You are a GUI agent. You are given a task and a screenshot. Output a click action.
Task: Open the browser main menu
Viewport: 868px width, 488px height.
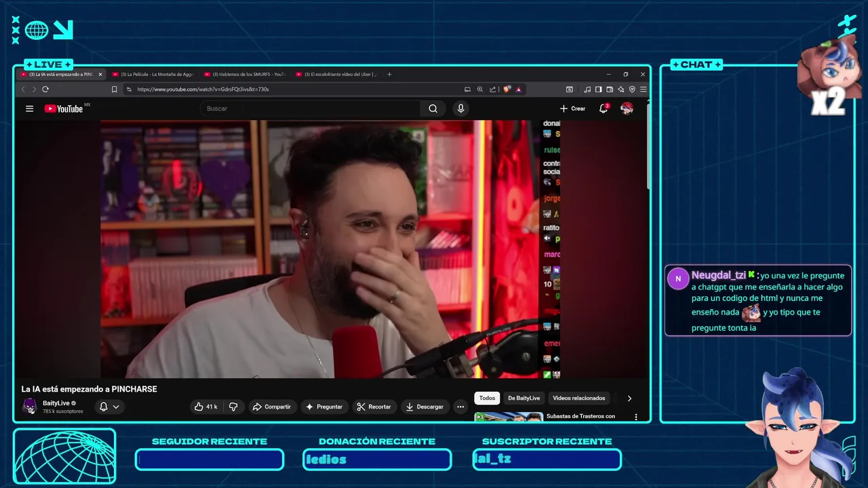(643, 89)
